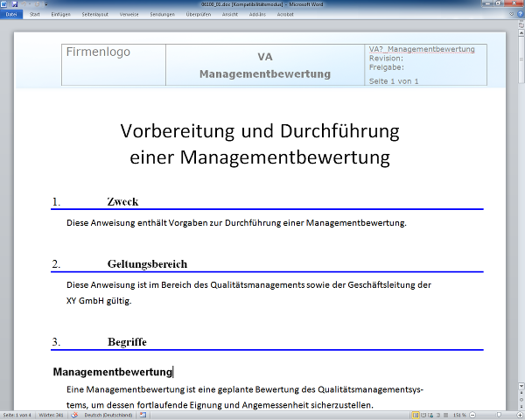The width and height of the screenshot is (525, 420).
Task: Open the Datei tab
Action: (10, 15)
